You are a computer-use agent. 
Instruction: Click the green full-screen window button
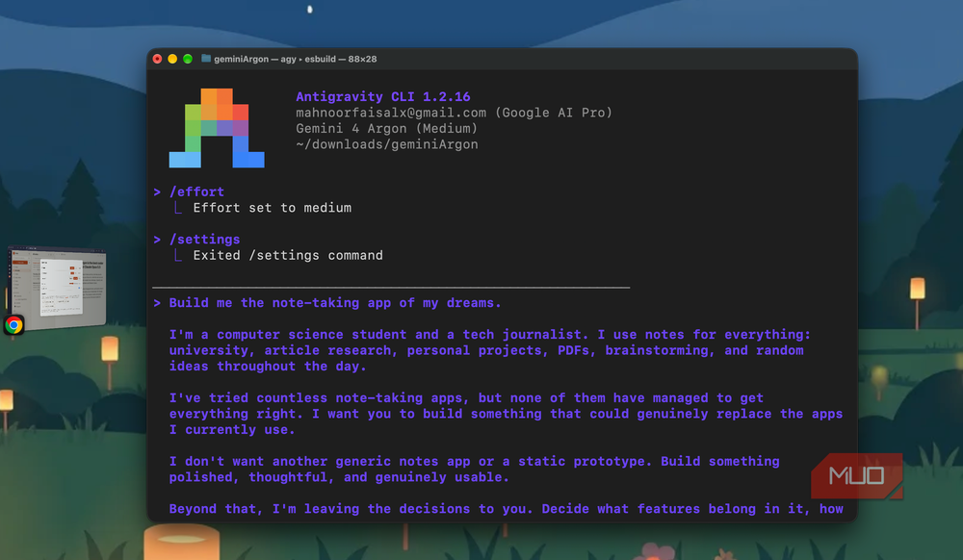pos(188,59)
